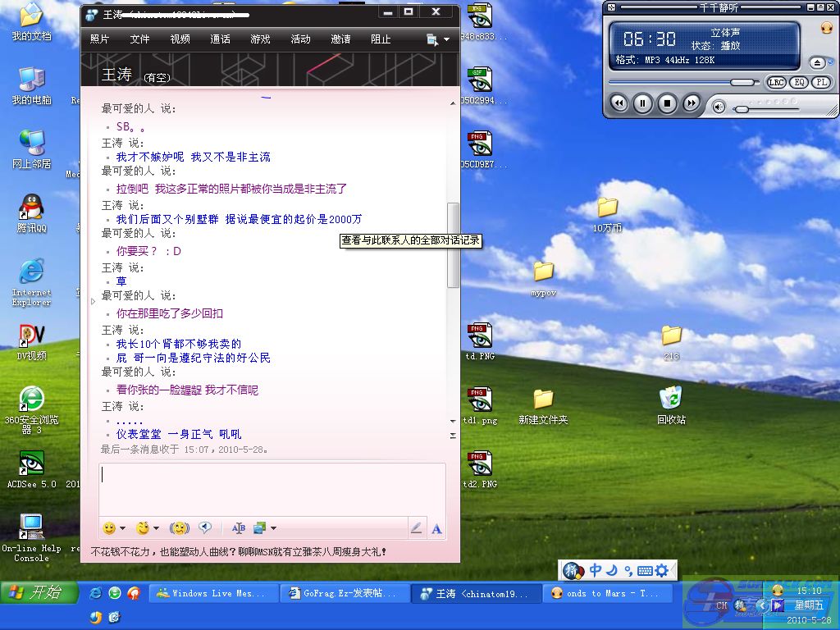Pause the music in TTPlayer
The width and height of the screenshot is (840, 630).
643,103
